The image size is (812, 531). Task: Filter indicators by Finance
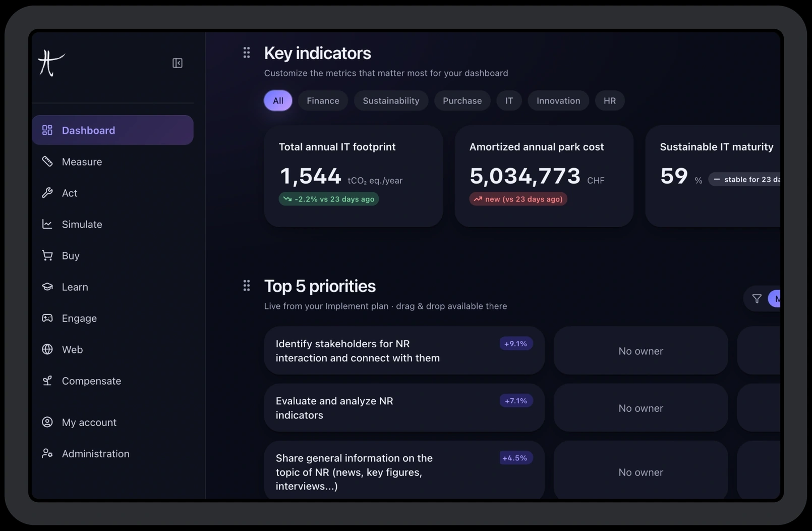coord(323,100)
